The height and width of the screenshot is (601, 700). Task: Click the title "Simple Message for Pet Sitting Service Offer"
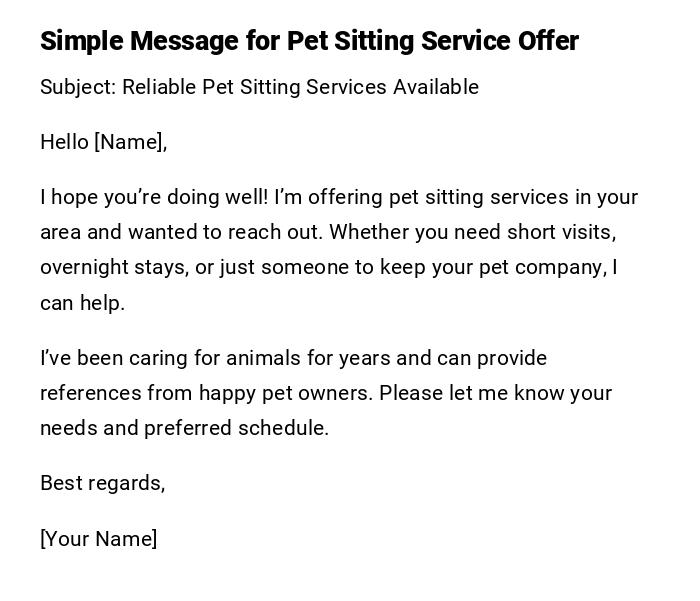[309, 41]
